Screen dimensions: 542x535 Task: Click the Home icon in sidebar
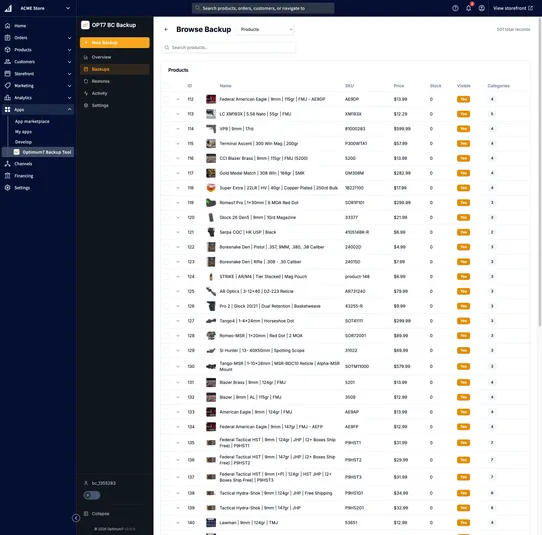(x=8, y=26)
